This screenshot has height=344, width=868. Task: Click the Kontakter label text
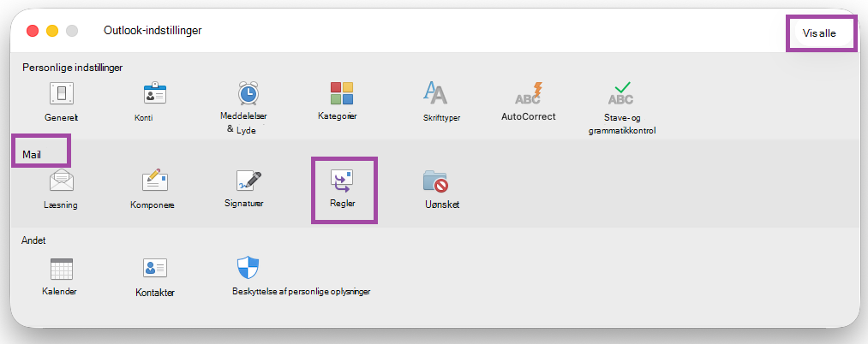click(x=155, y=293)
